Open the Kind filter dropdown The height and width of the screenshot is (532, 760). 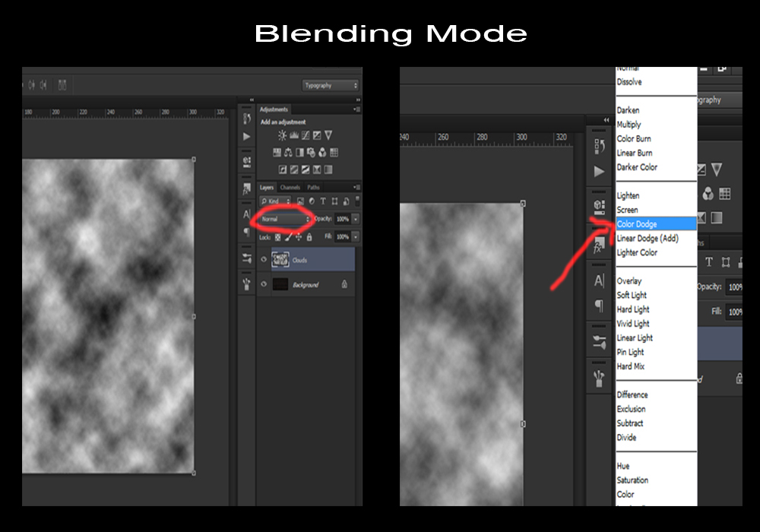pyautogui.click(x=275, y=201)
